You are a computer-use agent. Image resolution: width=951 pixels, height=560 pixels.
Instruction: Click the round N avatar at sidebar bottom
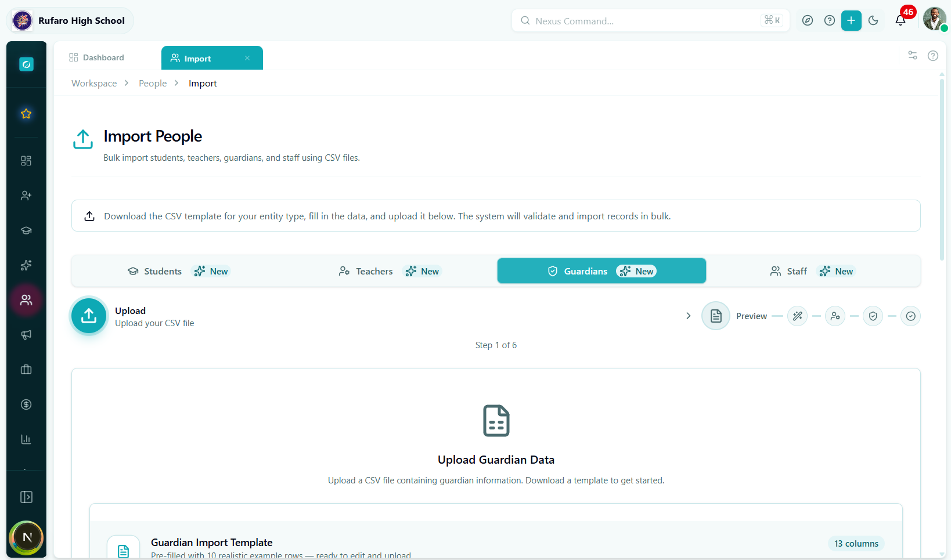click(x=27, y=537)
